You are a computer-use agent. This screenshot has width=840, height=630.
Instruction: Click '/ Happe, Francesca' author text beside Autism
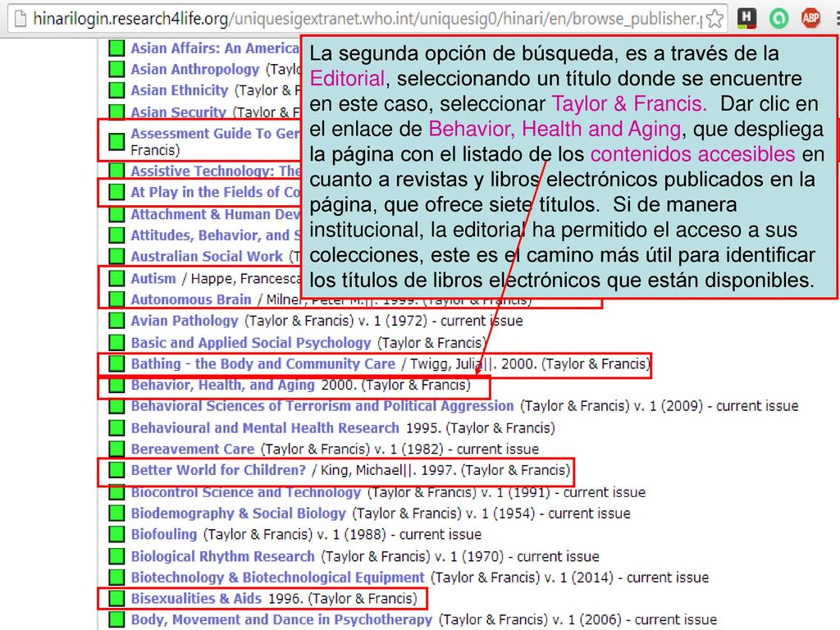click(x=240, y=279)
